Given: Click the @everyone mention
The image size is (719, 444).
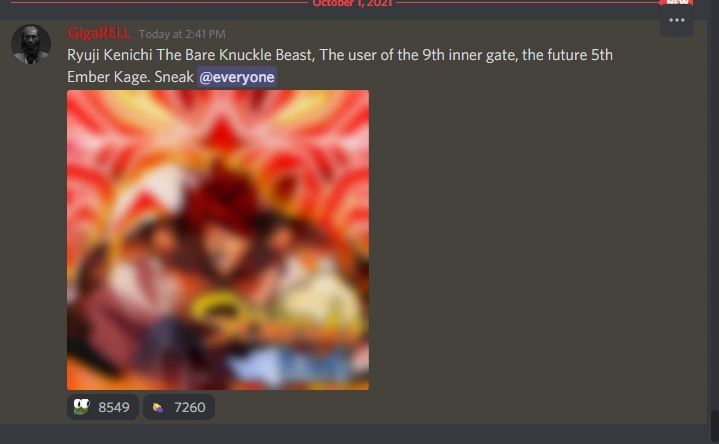Looking at the screenshot, I should click(x=237, y=77).
